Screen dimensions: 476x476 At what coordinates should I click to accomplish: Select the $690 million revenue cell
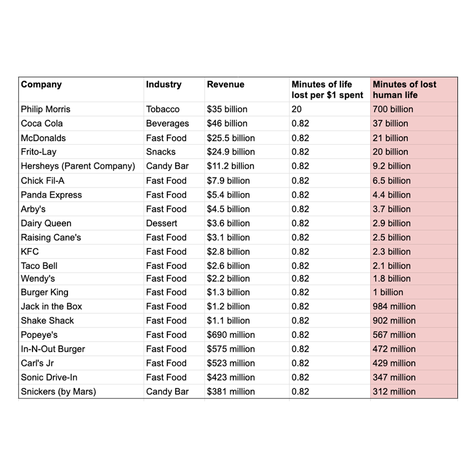pos(247,335)
